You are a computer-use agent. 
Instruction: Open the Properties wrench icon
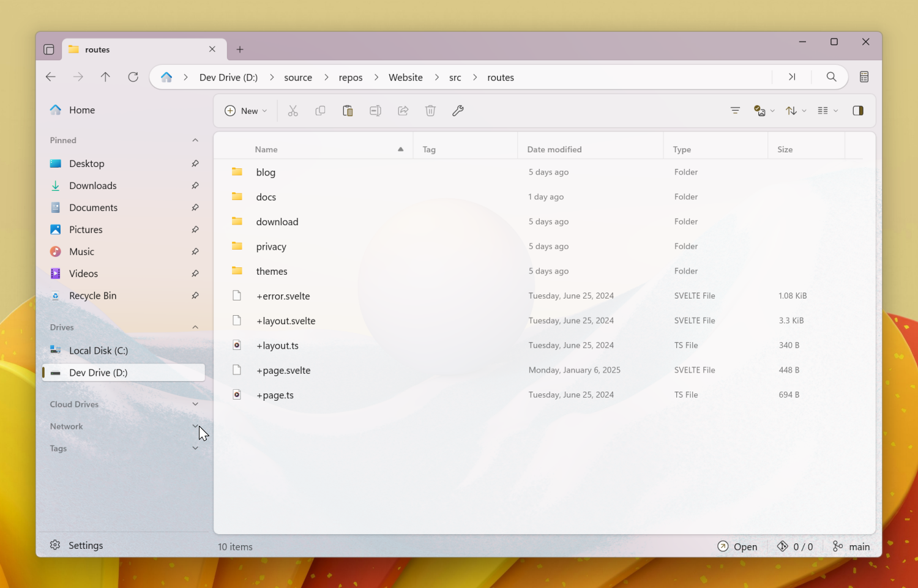pyautogui.click(x=458, y=111)
